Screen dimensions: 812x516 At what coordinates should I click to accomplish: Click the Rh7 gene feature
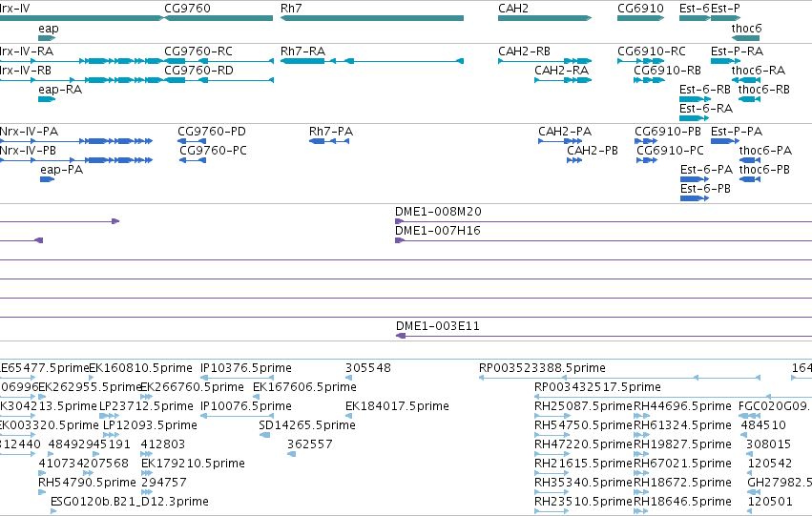(372, 18)
